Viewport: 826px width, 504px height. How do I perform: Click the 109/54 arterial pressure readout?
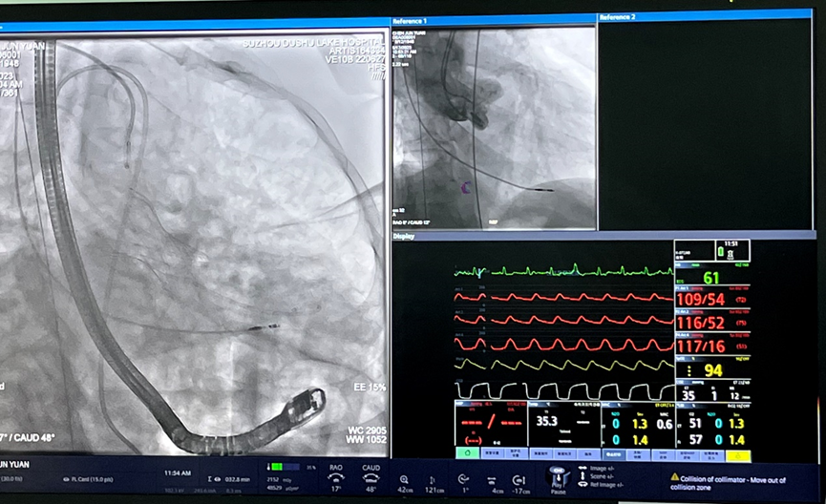[x=702, y=300]
